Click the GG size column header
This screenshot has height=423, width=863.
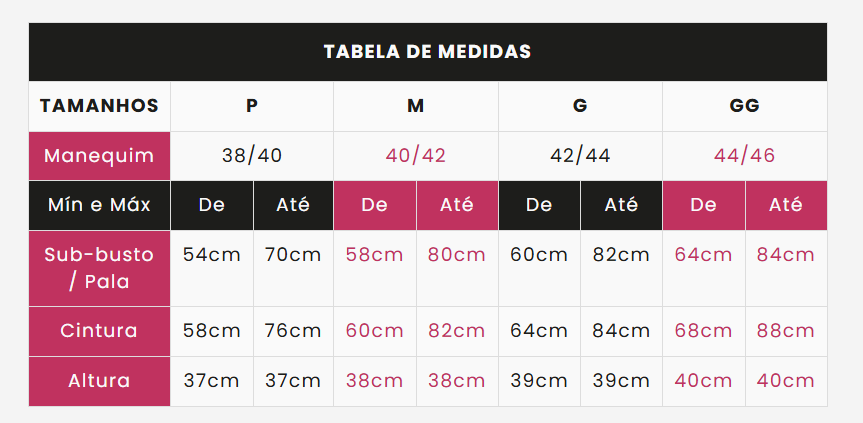tap(745, 106)
